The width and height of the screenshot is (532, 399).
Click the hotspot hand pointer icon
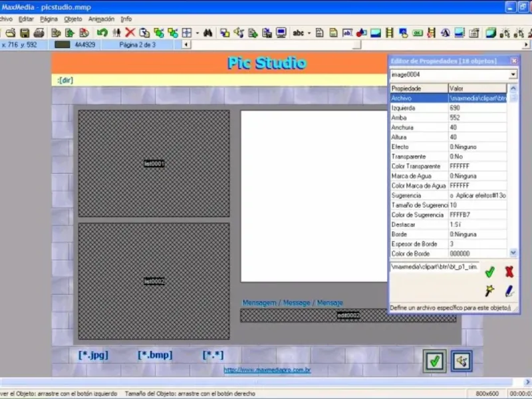click(x=404, y=33)
